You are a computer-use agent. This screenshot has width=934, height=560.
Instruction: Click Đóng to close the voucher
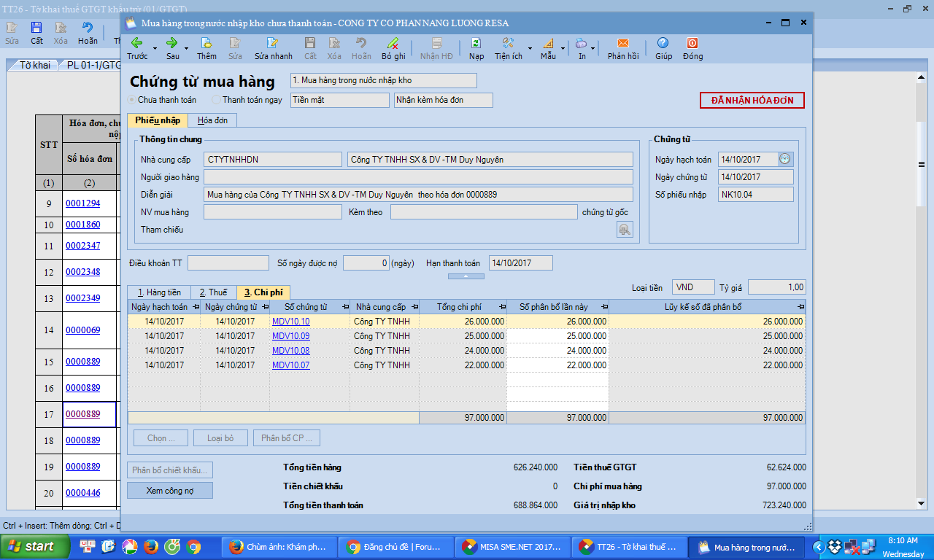coord(692,48)
